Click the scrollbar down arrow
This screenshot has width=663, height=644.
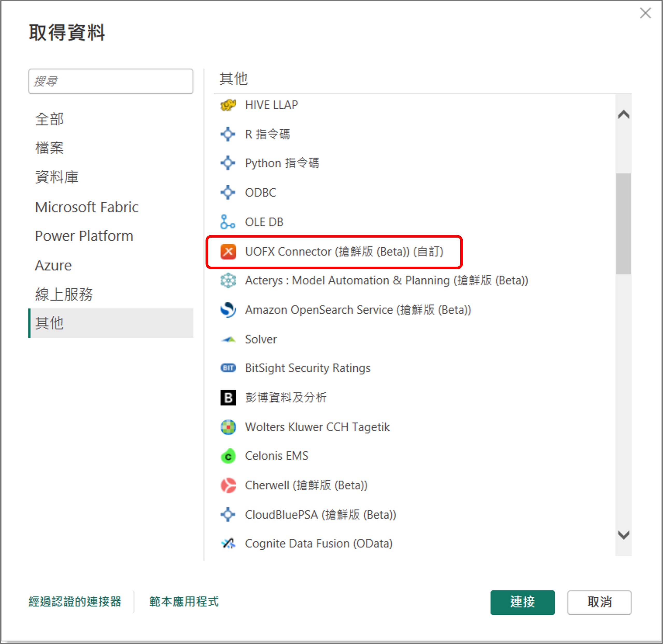(x=623, y=535)
